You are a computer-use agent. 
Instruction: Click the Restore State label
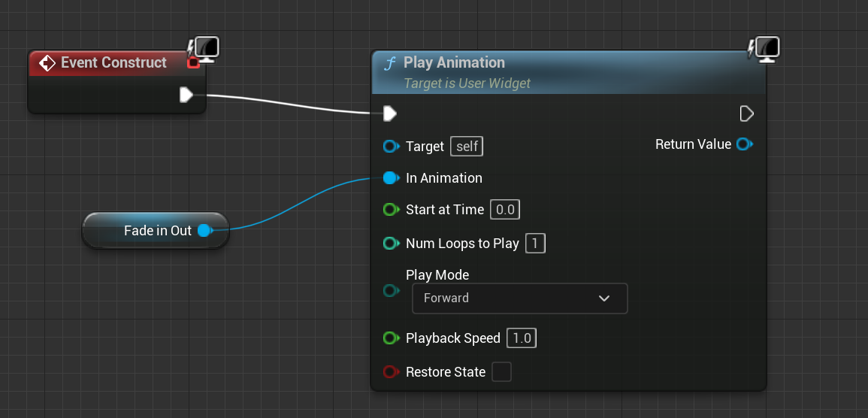(x=446, y=371)
